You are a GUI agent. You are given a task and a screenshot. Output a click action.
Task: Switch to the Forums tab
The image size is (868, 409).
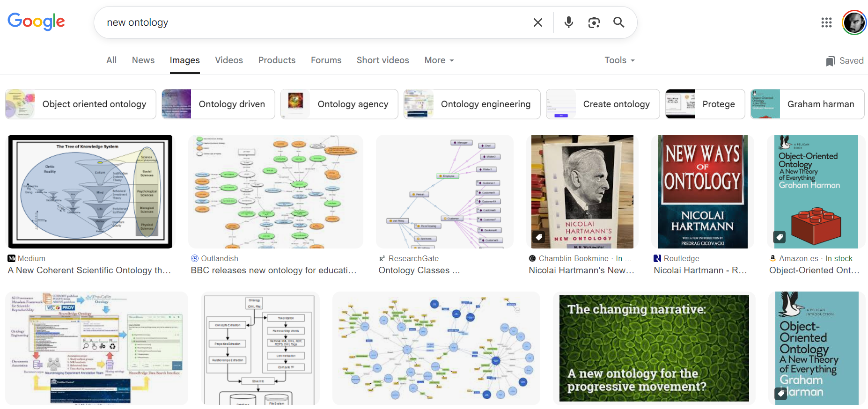[x=326, y=60]
